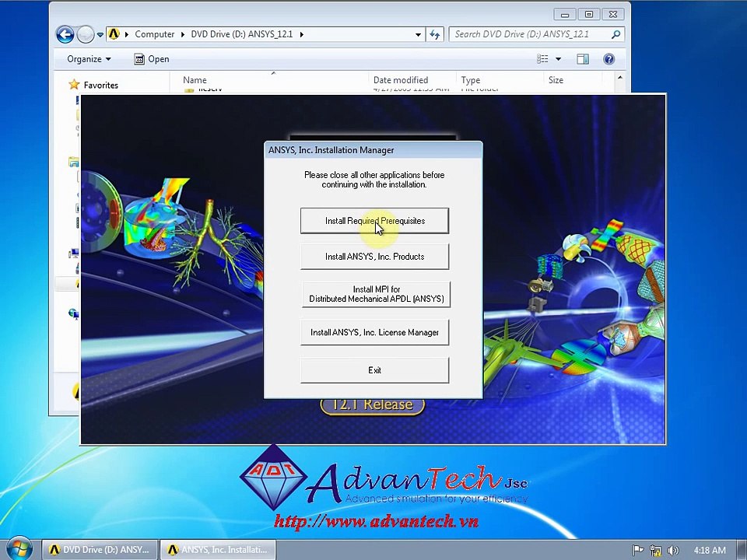
Task: Open the view options dropdown arrow
Action: 559,59
